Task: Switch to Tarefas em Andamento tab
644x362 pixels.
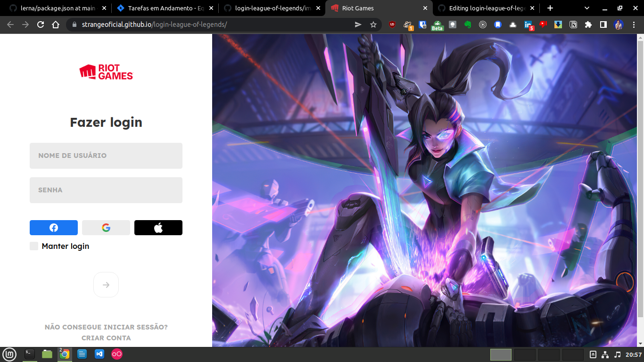Action: (x=165, y=8)
